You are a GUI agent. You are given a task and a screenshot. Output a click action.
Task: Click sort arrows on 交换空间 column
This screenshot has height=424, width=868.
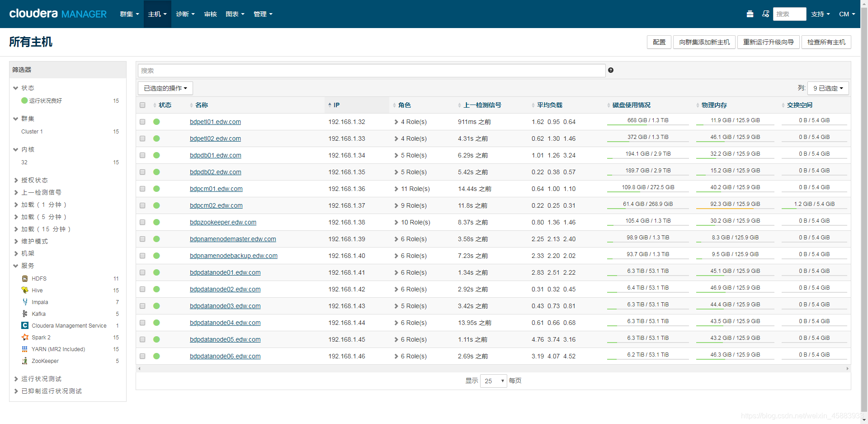point(783,105)
